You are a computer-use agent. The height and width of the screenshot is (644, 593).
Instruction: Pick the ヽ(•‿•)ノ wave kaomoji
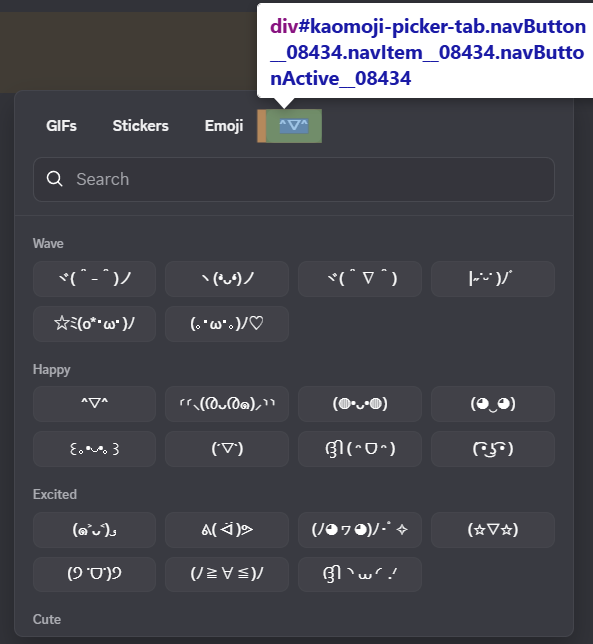227,279
